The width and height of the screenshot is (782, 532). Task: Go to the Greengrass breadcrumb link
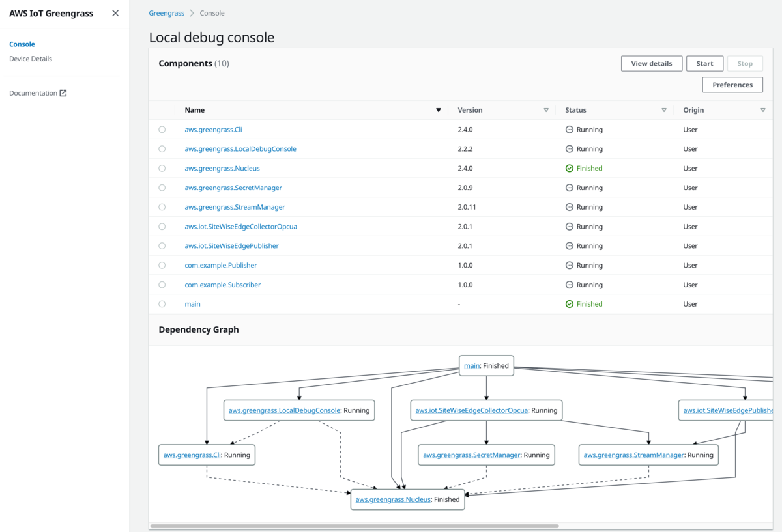(167, 13)
